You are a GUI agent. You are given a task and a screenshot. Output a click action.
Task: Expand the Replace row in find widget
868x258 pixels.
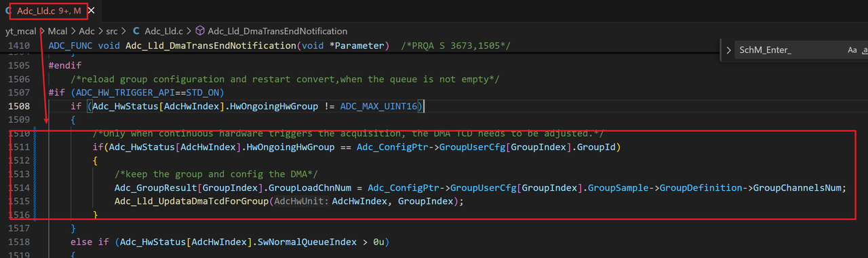tap(729, 50)
